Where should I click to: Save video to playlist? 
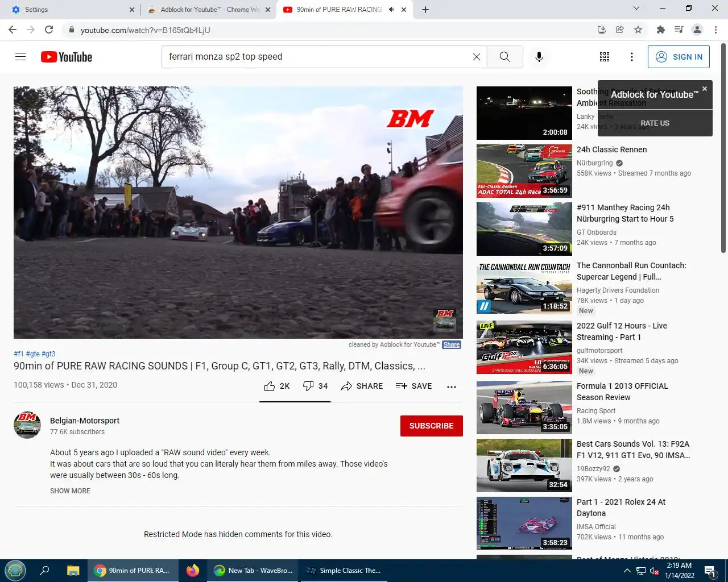[x=414, y=386]
